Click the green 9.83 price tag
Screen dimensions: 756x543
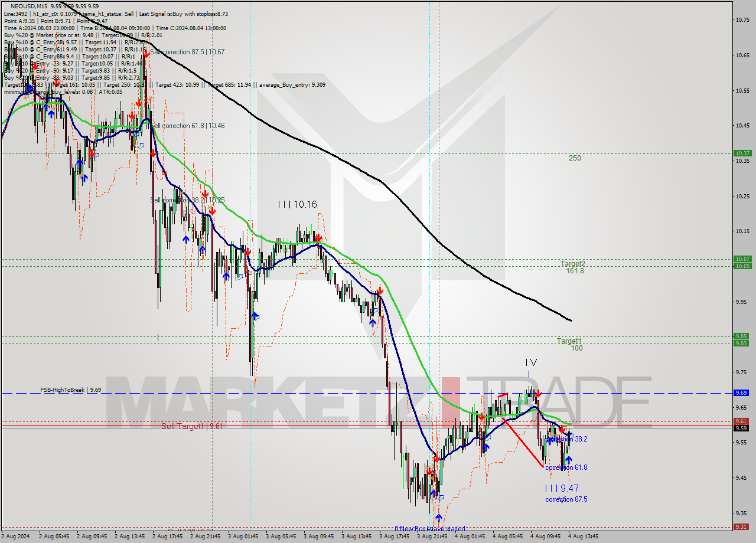point(742,343)
